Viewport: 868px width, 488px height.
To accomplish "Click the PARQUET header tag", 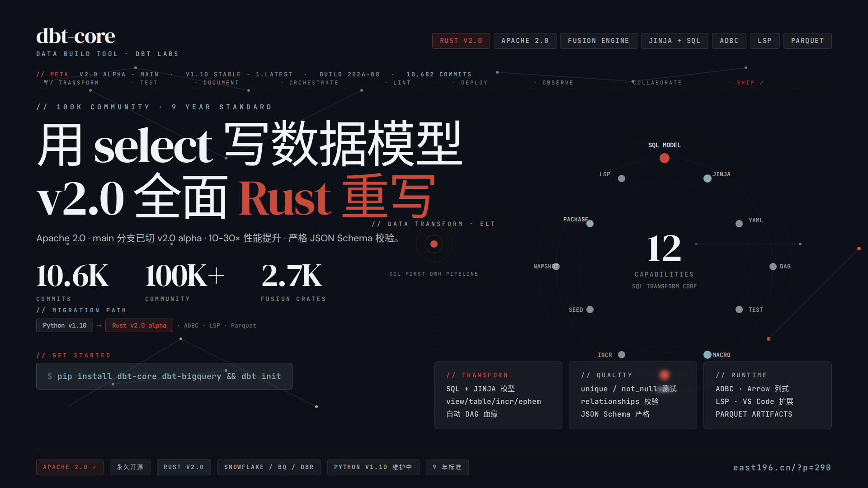I will 807,41.
